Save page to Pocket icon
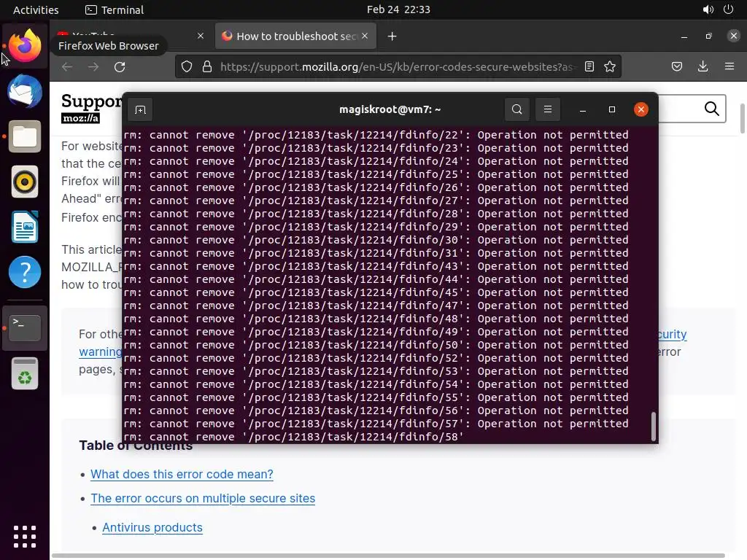 coord(677,66)
